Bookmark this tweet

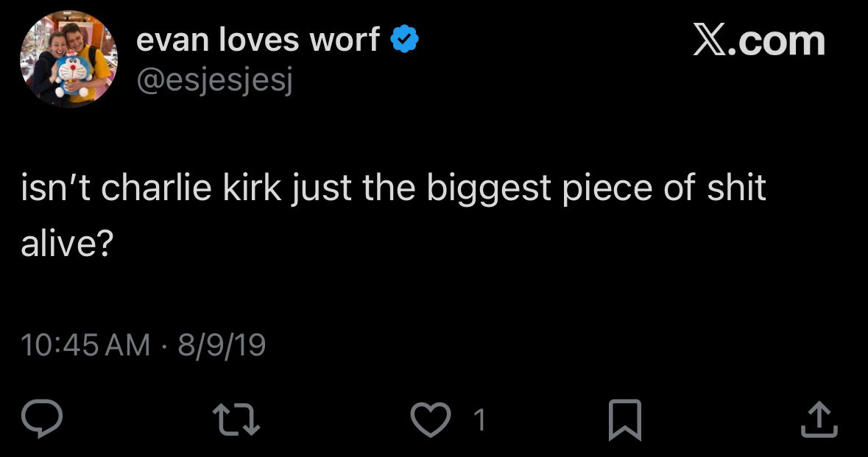[625, 419]
